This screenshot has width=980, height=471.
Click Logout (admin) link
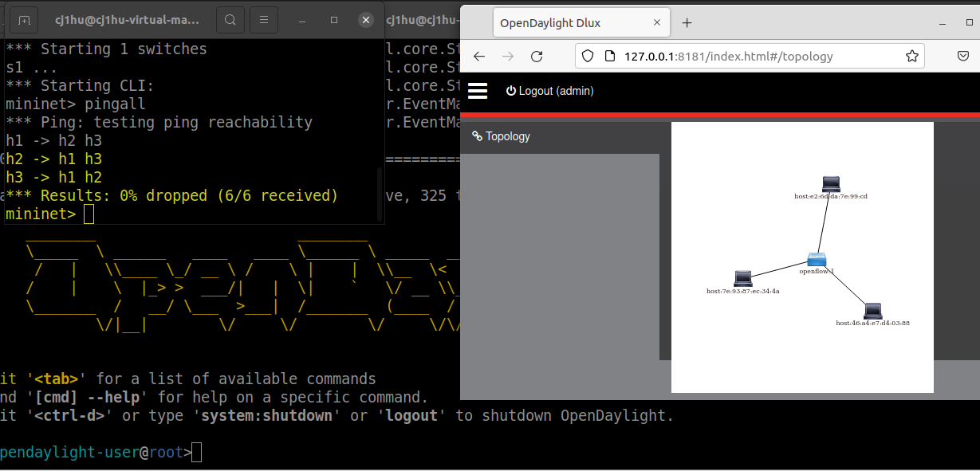coord(550,91)
